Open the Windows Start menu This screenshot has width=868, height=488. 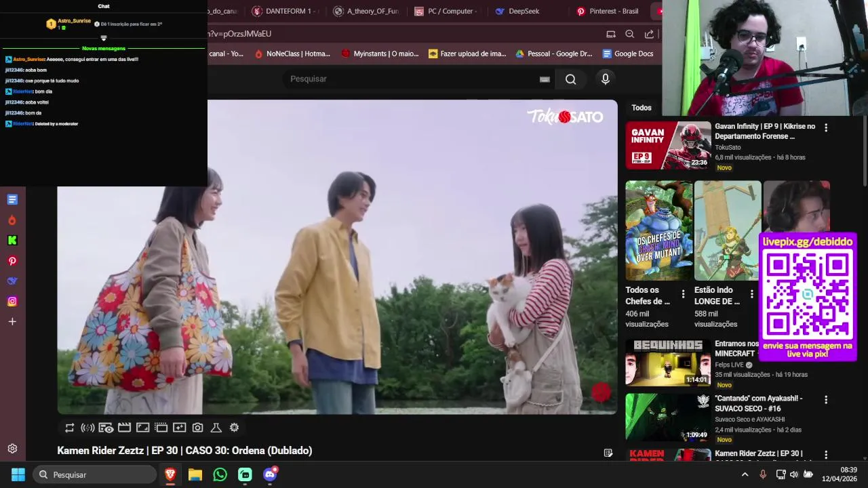pos(18,474)
